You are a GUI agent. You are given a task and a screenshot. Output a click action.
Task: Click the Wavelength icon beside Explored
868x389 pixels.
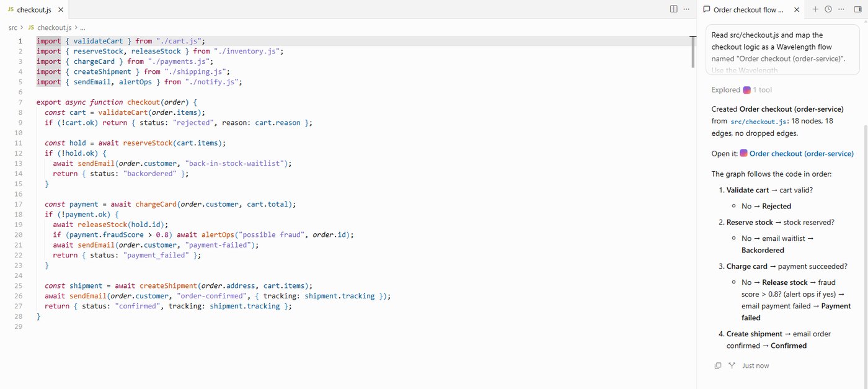[x=746, y=90]
